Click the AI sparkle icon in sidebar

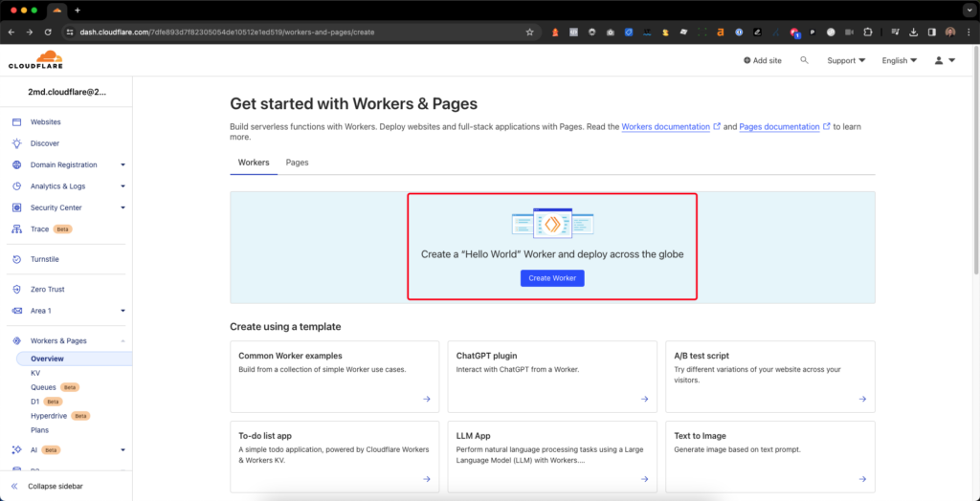17,449
